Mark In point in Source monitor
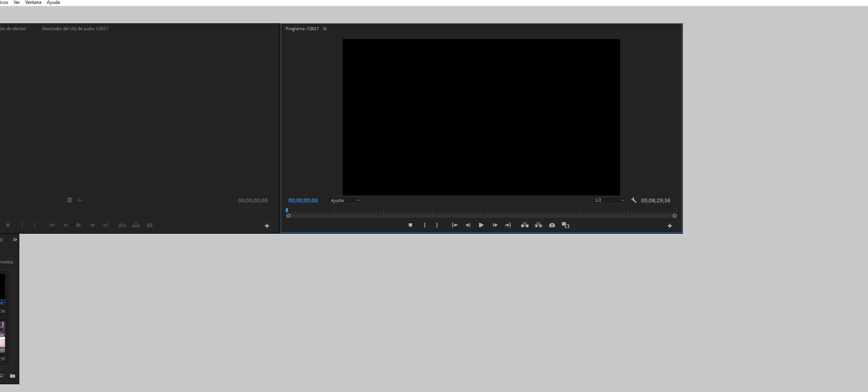 click(x=22, y=225)
